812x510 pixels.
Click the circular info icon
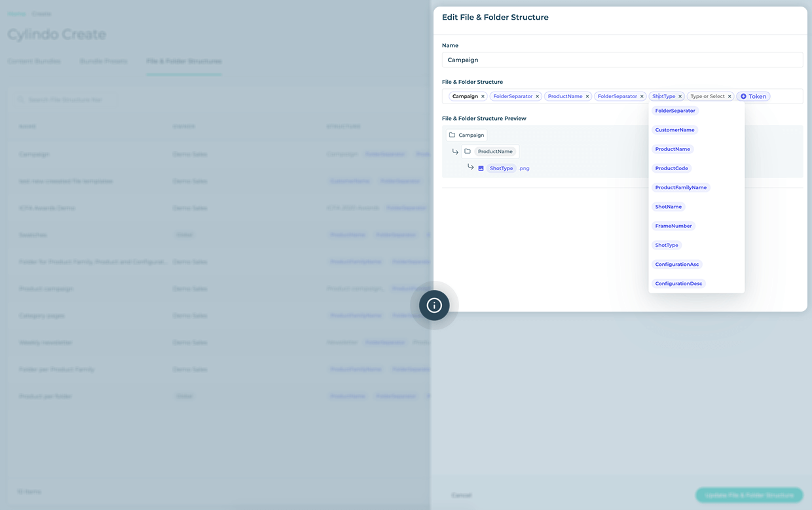point(434,304)
